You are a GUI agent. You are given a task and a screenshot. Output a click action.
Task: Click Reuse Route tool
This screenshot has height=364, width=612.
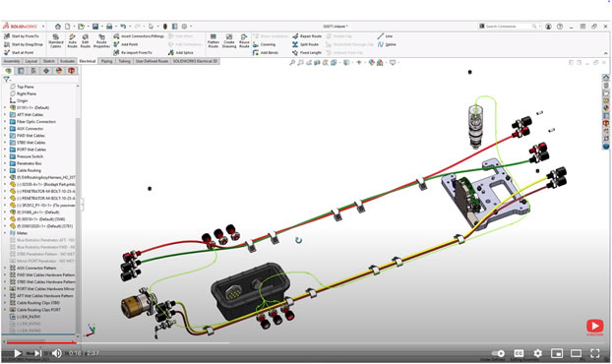244,40
